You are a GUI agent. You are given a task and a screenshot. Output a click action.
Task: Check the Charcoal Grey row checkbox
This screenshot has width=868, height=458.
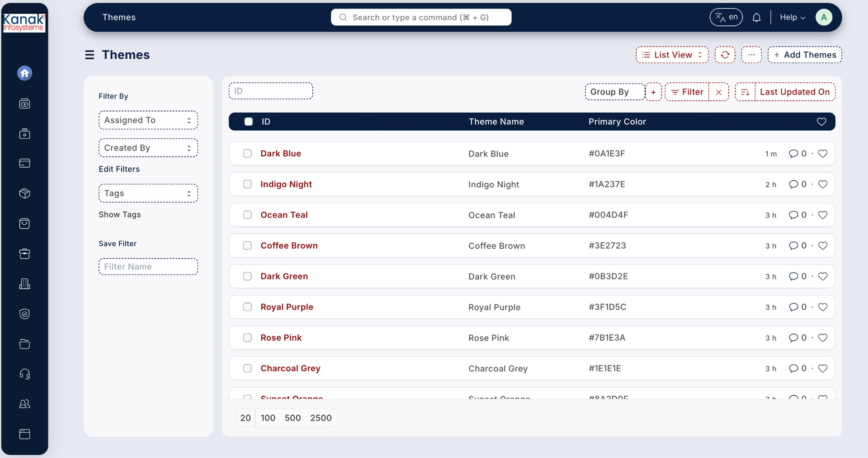247,368
